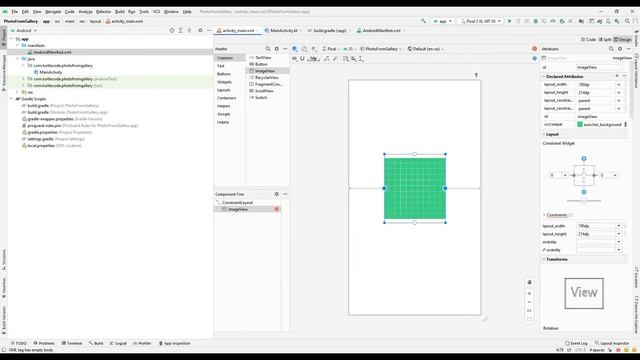Expand the Constraints section
This screenshot has height=360, width=640.
click(544, 215)
